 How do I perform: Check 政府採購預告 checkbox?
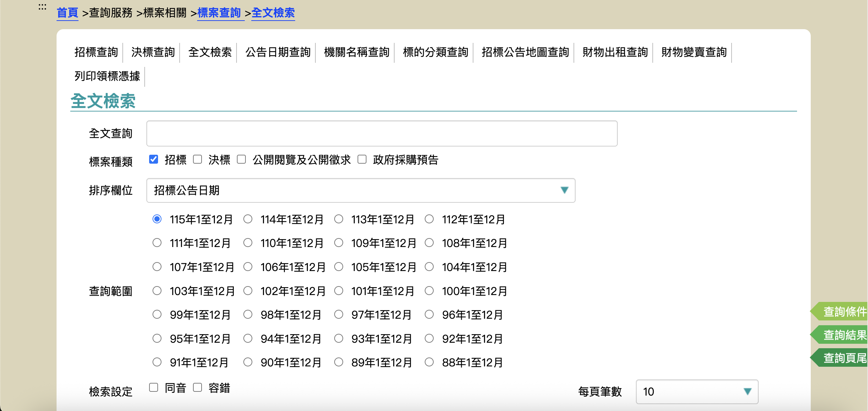click(x=362, y=159)
